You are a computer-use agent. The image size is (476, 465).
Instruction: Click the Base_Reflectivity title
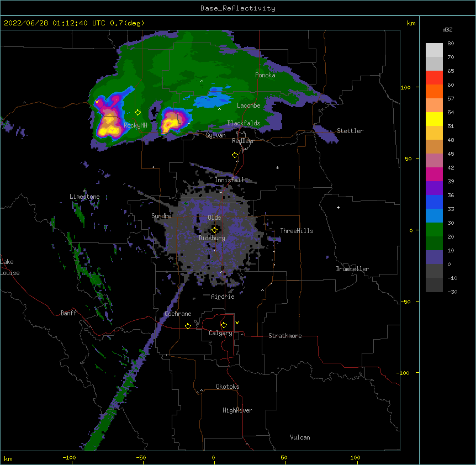pos(238,8)
